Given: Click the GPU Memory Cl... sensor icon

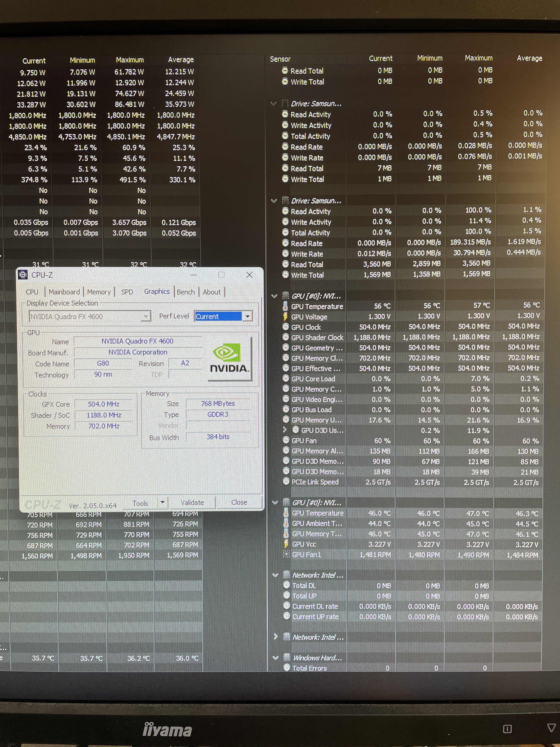Looking at the screenshot, I should coord(286,358).
